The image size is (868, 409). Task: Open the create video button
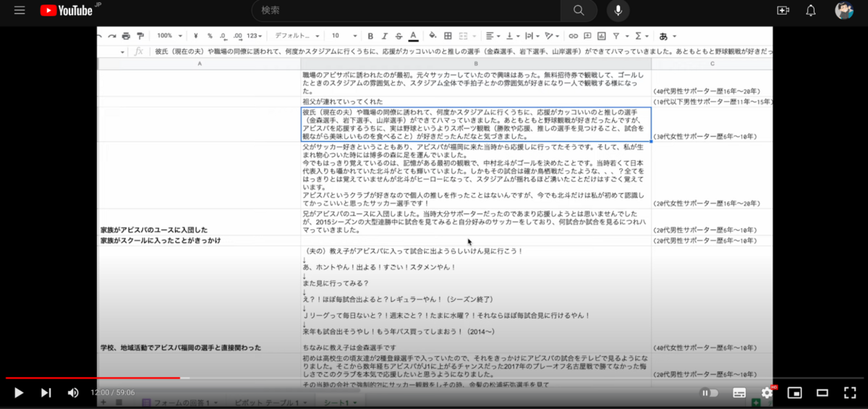(x=783, y=10)
